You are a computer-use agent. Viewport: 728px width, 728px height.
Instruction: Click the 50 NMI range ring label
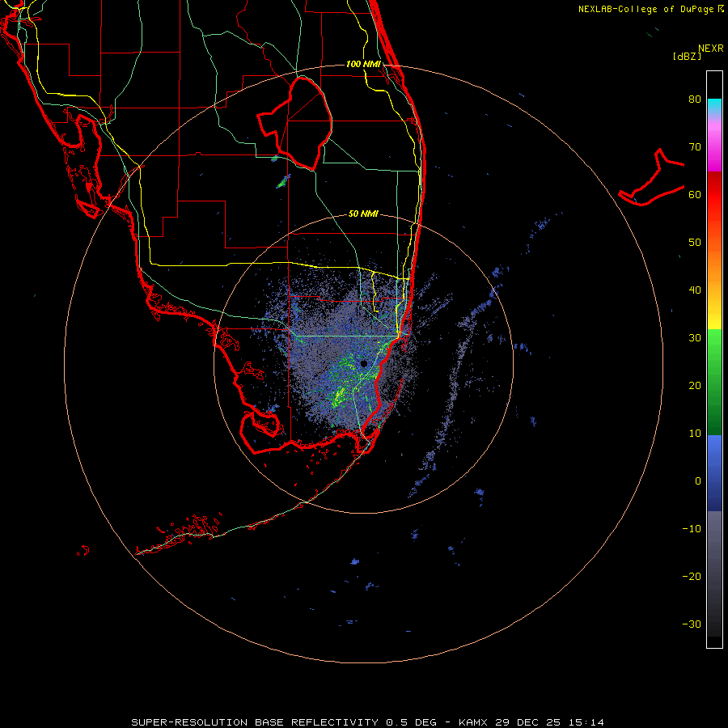coord(363,214)
